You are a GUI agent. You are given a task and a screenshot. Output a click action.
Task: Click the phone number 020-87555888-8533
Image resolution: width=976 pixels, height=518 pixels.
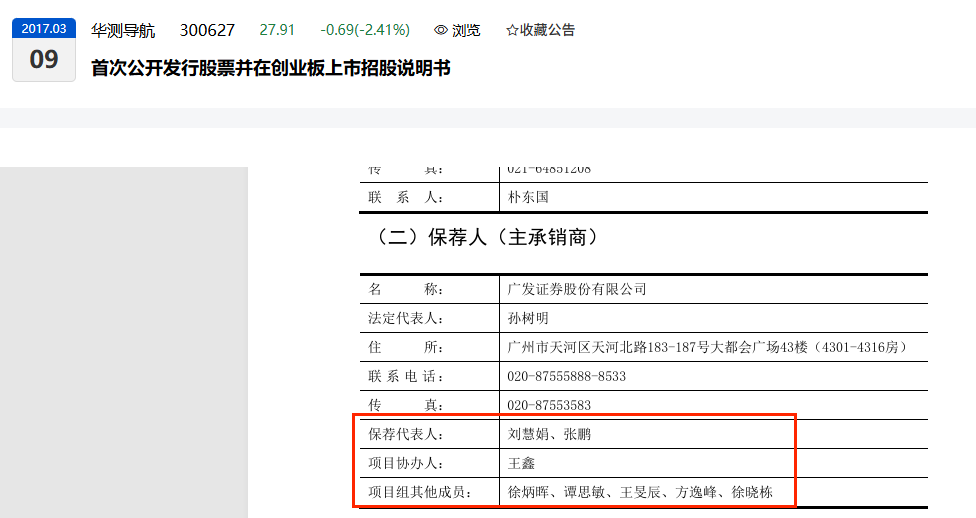coord(566,376)
